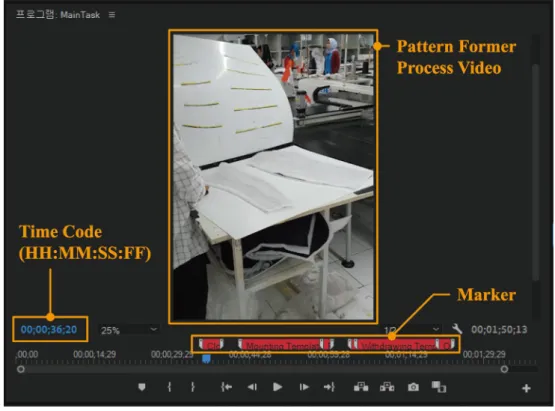555x411 pixels.
Task: Click the Mark Out bracket icon
Action: click(x=193, y=387)
